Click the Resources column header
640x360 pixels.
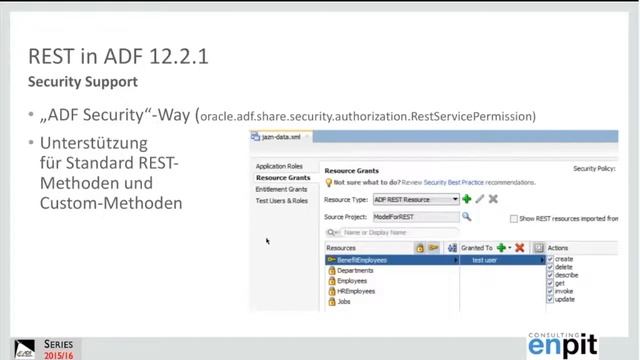341,248
